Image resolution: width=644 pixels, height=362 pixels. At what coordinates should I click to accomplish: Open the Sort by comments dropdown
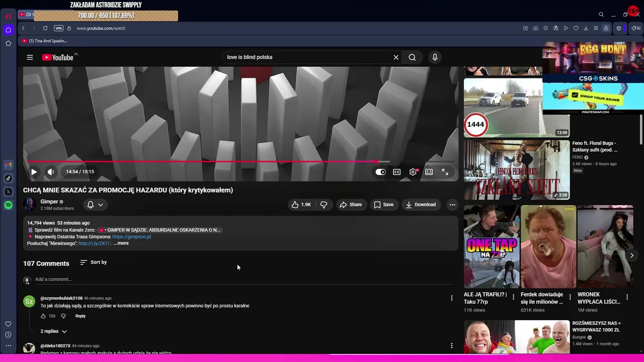pyautogui.click(x=94, y=262)
